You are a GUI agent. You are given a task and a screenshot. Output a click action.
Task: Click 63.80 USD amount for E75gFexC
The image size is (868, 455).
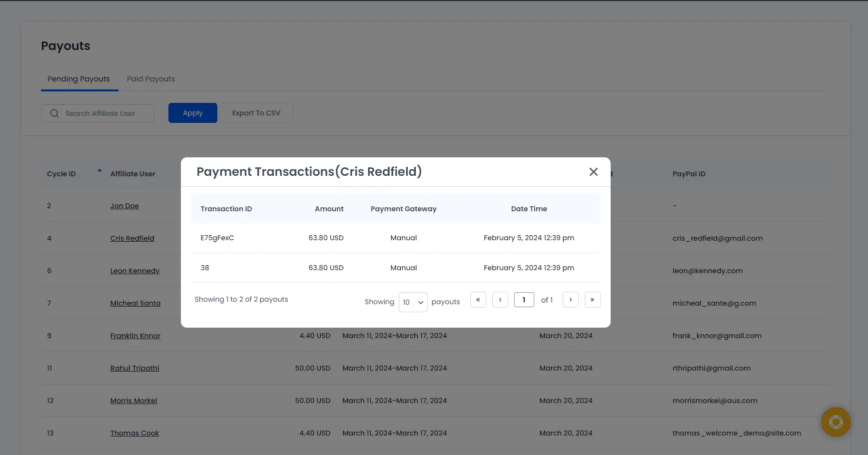[326, 238]
